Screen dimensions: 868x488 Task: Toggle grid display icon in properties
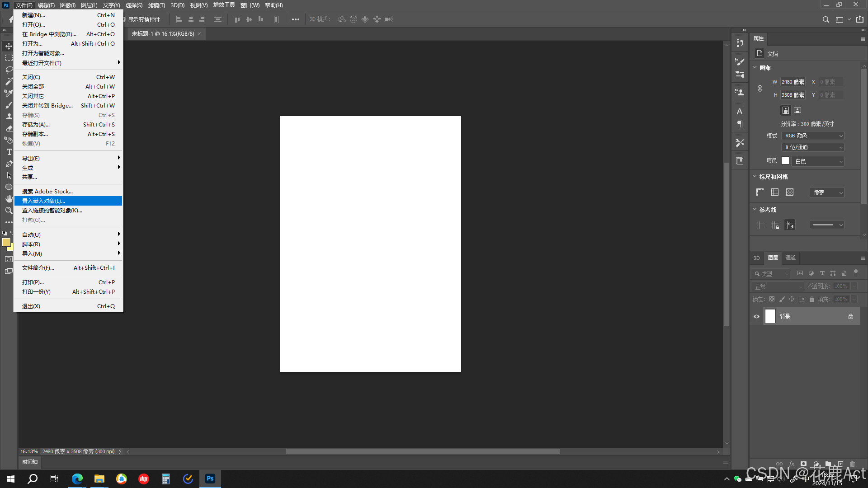click(x=775, y=192)
